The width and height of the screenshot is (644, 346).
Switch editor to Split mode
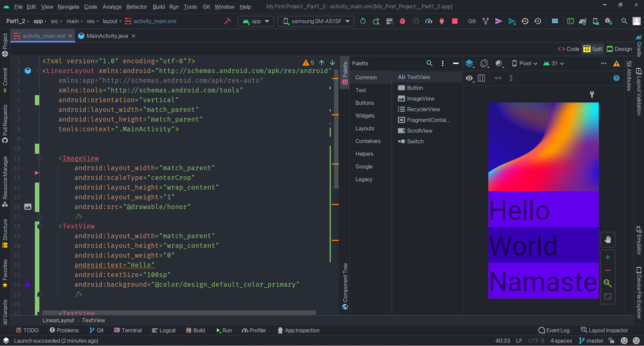pos(593,49)
